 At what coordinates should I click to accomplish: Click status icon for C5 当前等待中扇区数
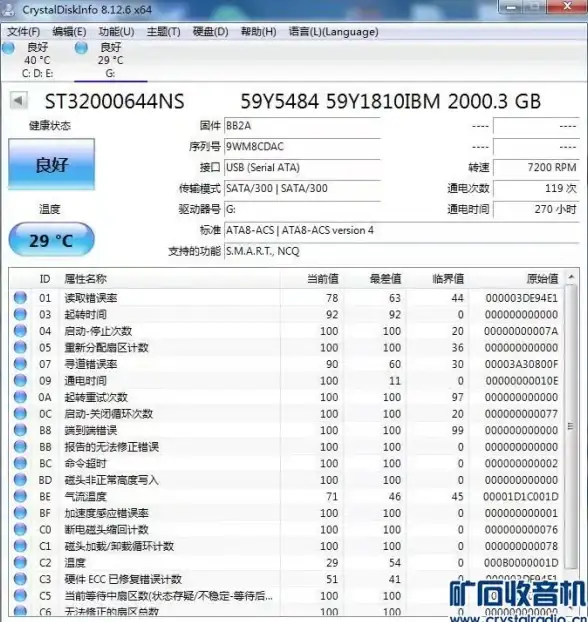20,595
